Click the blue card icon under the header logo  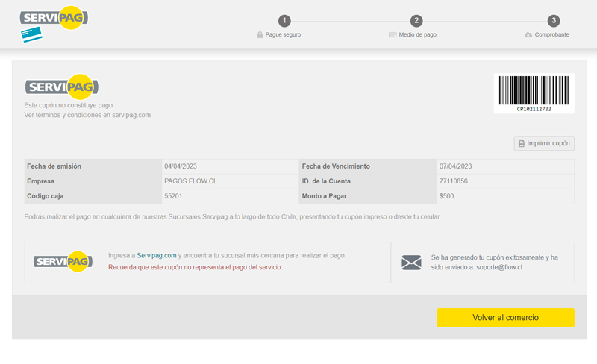pyautogui.click(x=31, y=34)
